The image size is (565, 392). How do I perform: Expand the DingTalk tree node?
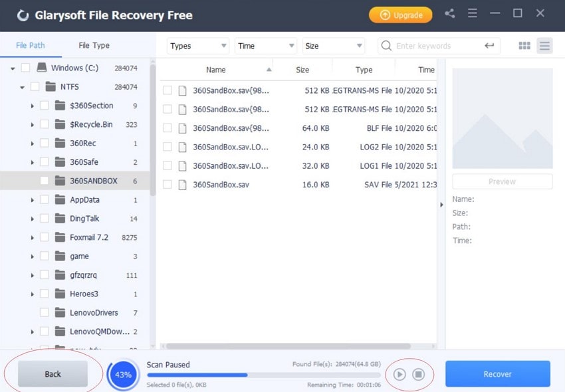point(32,219)
